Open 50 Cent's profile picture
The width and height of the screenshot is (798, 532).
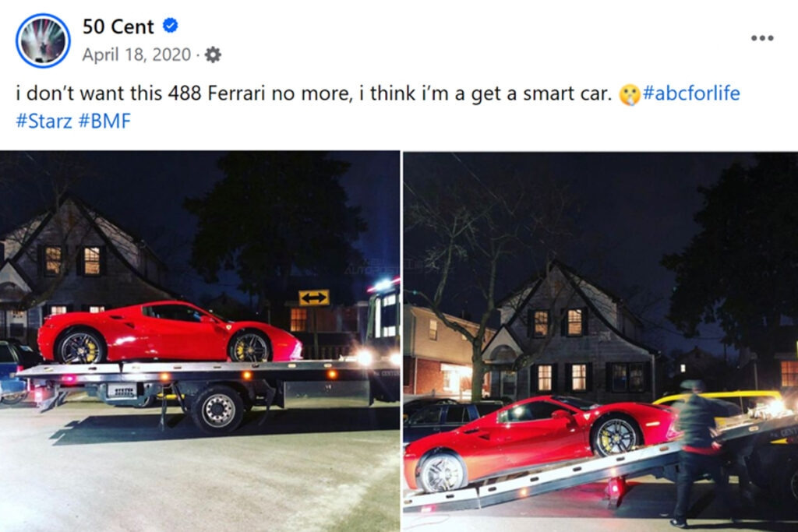point(43,41)
